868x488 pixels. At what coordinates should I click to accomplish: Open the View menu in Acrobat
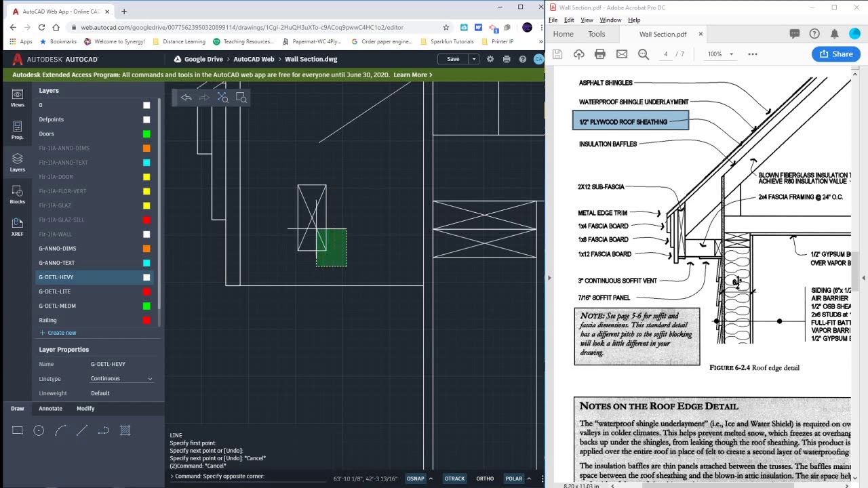point(587,20)
